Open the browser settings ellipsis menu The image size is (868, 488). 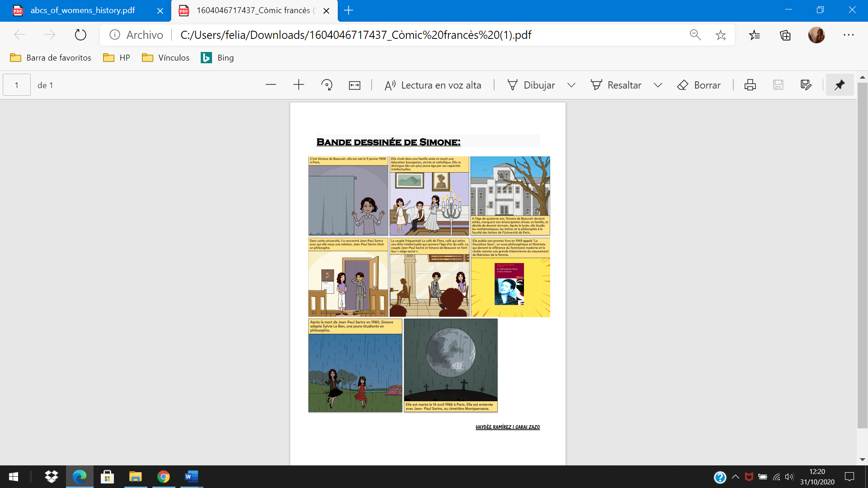point(849,35)
